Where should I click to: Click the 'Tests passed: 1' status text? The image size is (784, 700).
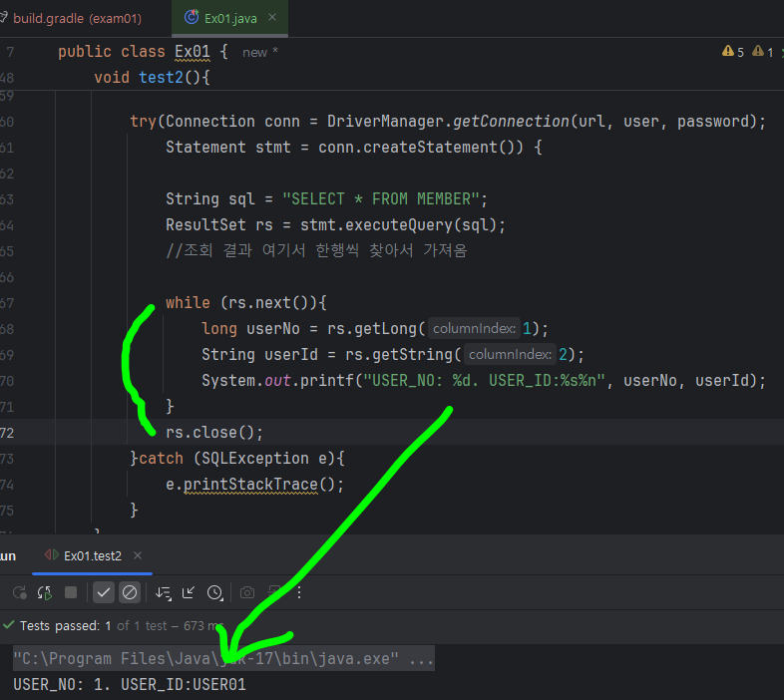click(x=65, y=625)
